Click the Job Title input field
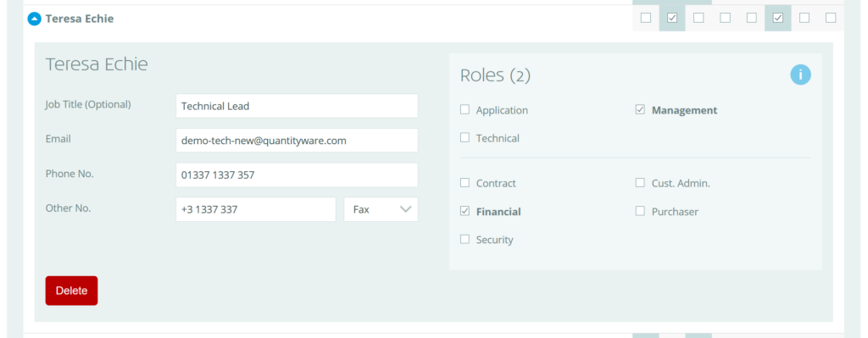 point(297,106)
